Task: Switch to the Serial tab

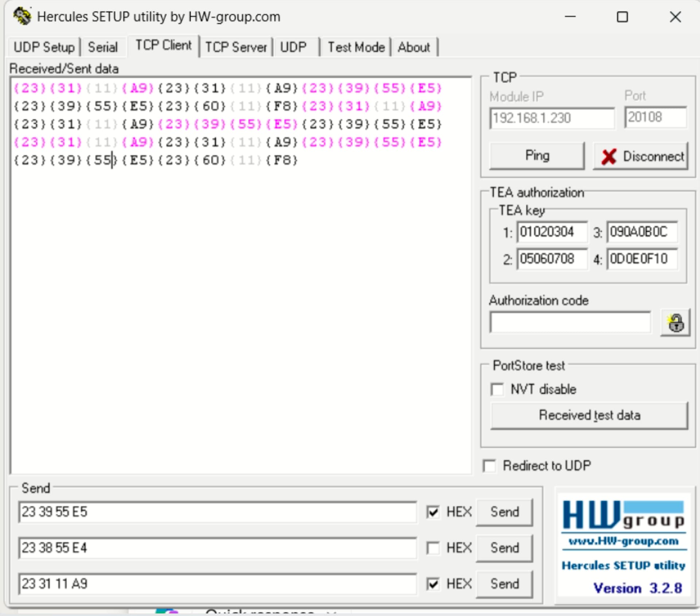Action: (103, 47)
